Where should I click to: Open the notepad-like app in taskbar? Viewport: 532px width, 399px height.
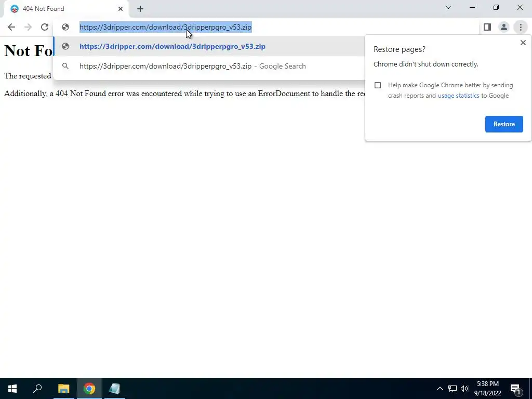tap(115, 389)
